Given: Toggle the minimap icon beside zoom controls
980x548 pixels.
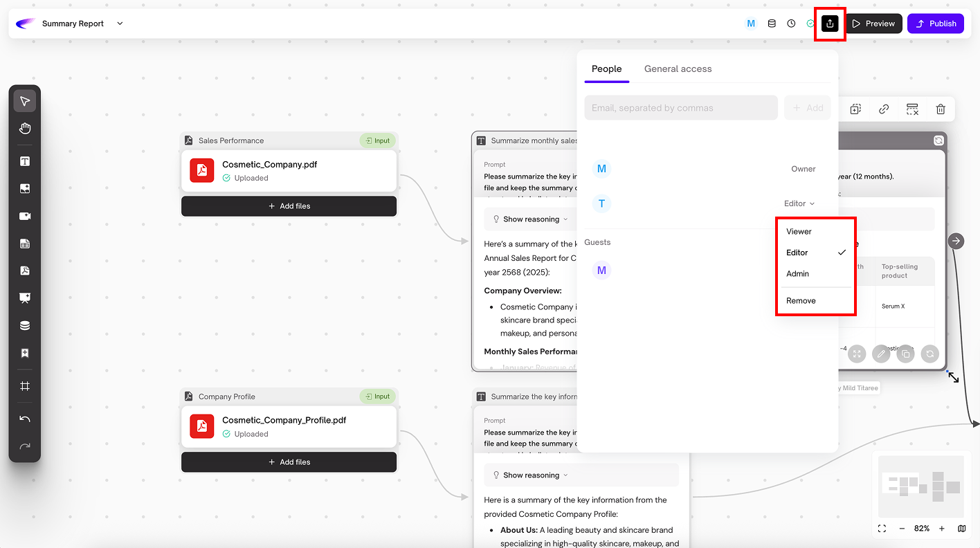Looking at the screenshot, I should 961,529.
